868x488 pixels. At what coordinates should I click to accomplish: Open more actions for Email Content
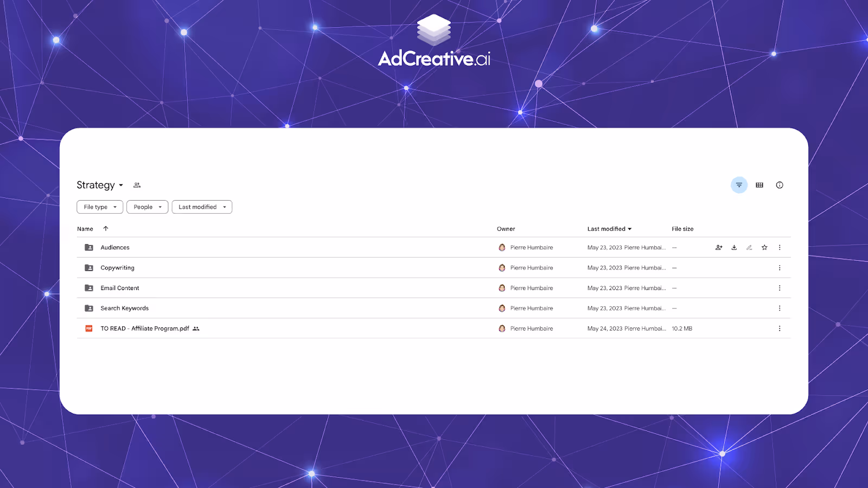780,288
